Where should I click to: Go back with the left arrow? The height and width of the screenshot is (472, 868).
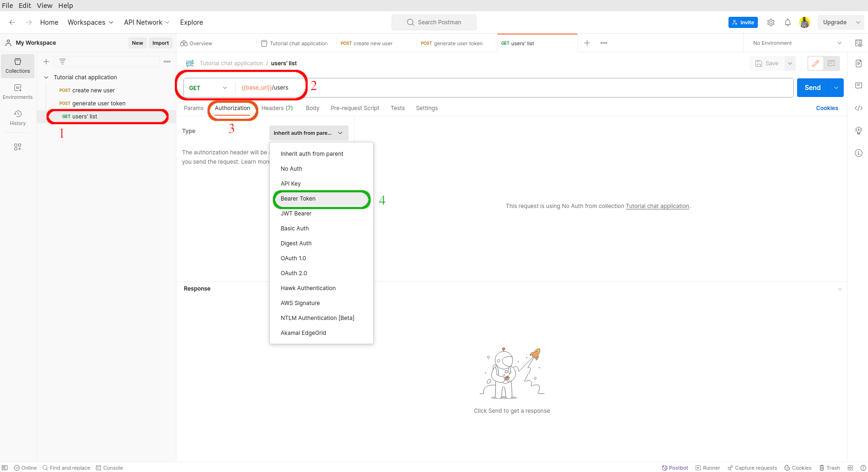pyautogui.click(x=12, y=22)
